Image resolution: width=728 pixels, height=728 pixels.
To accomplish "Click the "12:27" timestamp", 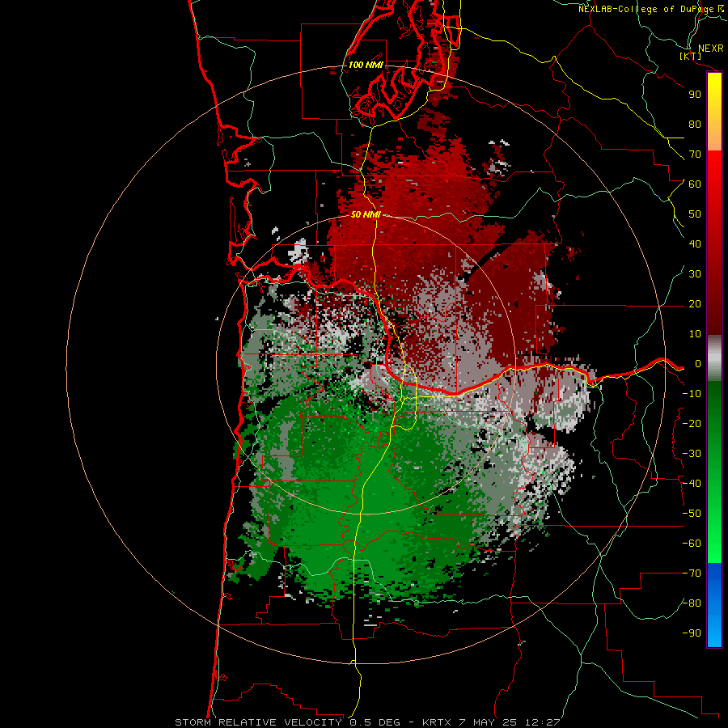I will 543,722.
